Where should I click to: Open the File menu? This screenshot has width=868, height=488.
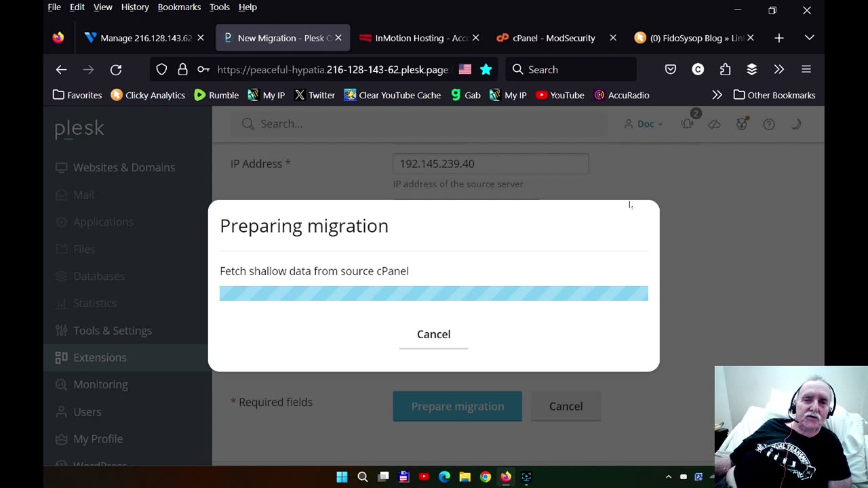[54, 7]
